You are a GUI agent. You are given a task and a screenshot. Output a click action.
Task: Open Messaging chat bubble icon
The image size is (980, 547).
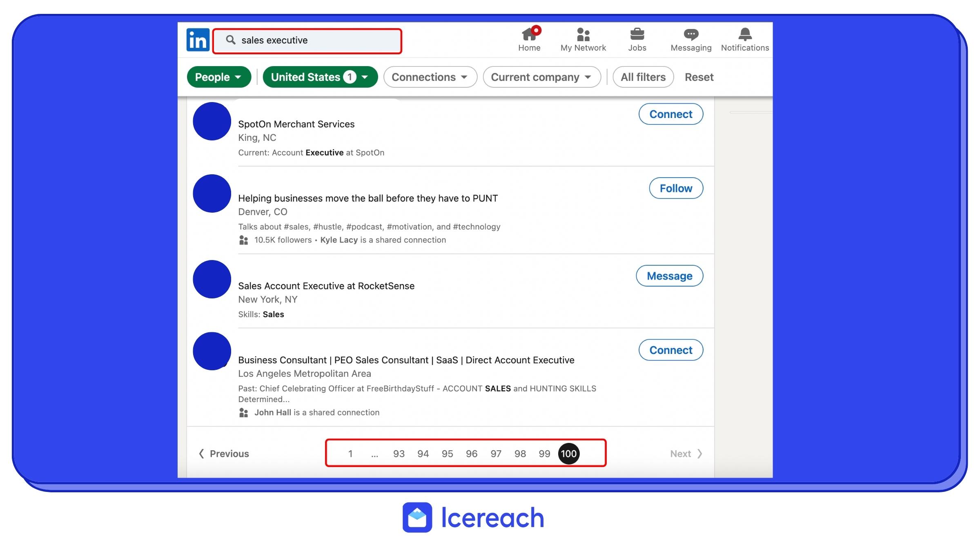click(691, 34)
